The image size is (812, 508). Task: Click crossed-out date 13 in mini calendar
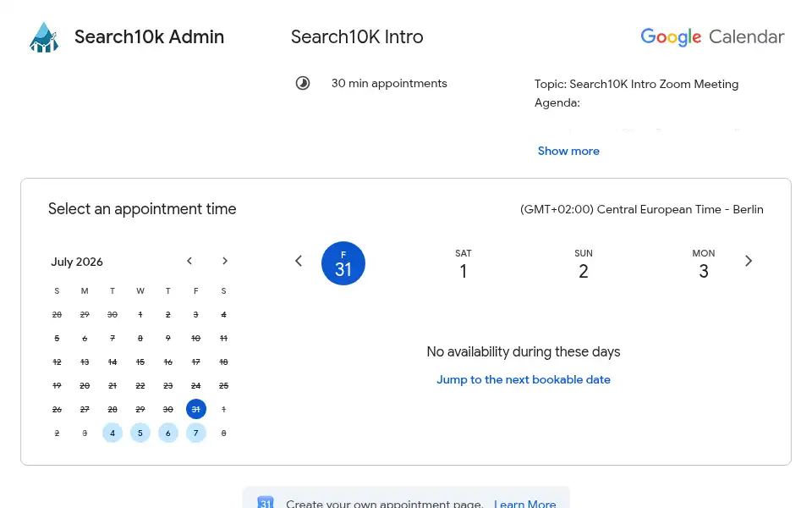point(85,362)
